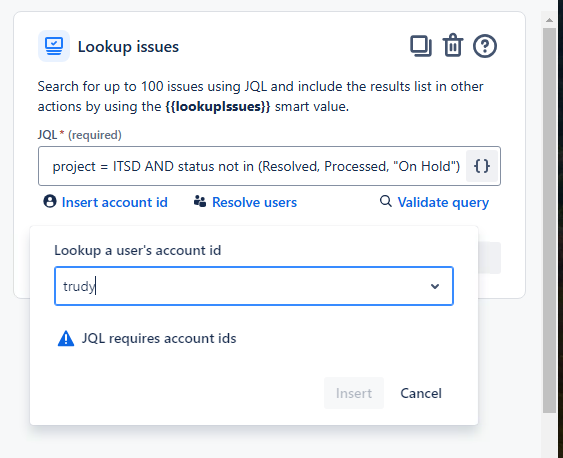Image resolution: width=563 pixels, height=458 pixels.
Task: Click the person icon beside Insert account id
Action: point(50,201)
